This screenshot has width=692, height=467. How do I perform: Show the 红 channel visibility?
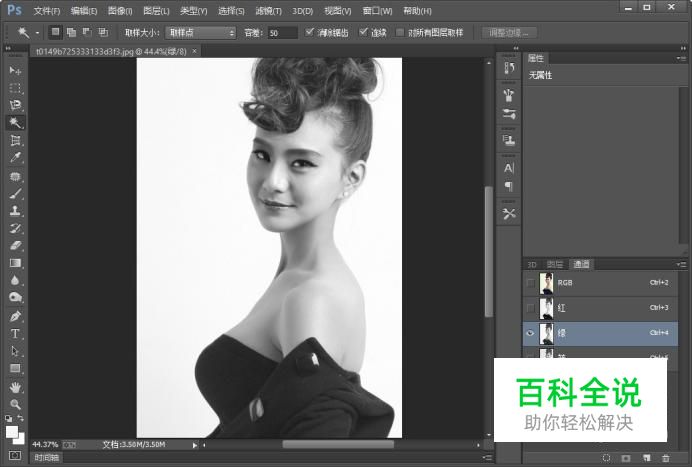(x=531, y=308)
